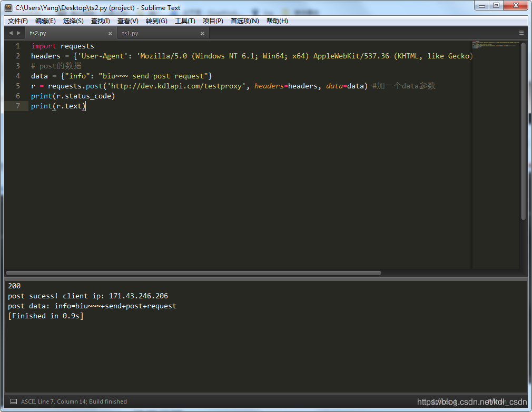
Task: Click the "biu~~~ send post request" string
Action: (153, 76)
